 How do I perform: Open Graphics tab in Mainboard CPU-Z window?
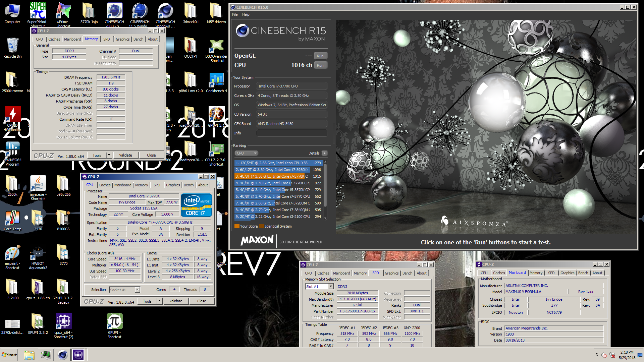pyautogui.click(x=568, y=273)
